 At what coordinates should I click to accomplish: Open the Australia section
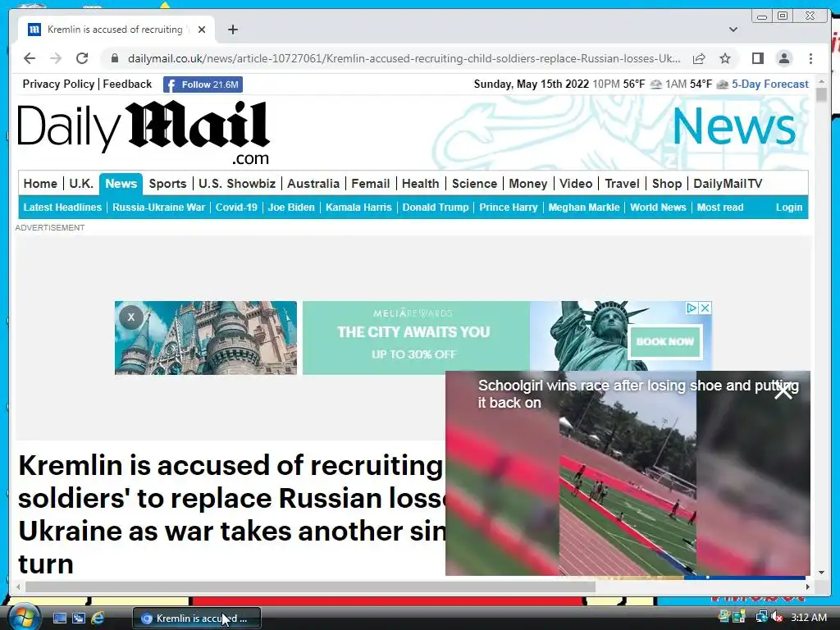point(313,184)
